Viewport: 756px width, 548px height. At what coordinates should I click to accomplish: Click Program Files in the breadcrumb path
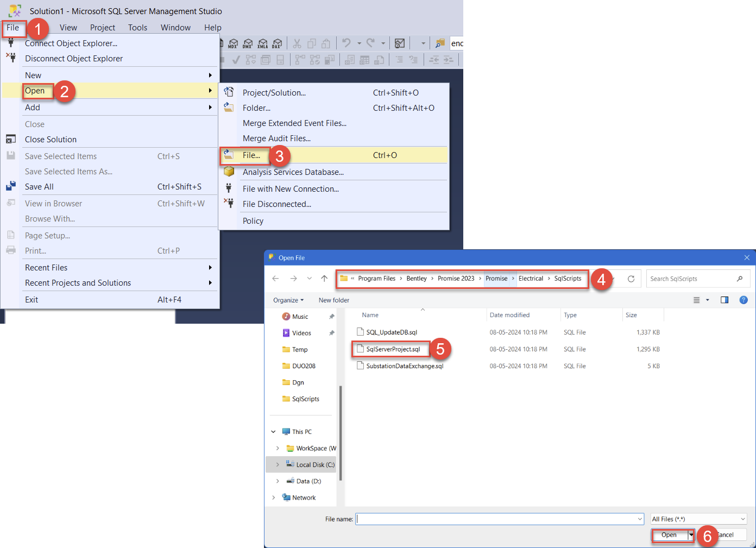tap(377, 279)
